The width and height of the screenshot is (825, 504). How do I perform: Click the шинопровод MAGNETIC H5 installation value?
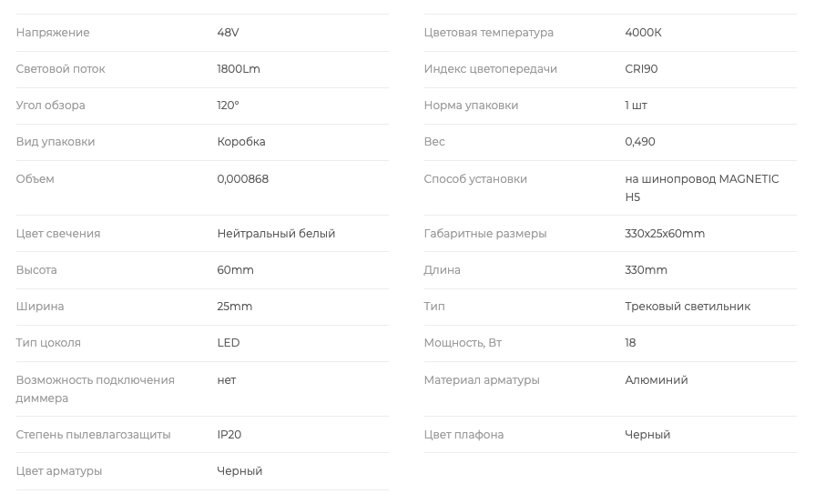(701, 187)
